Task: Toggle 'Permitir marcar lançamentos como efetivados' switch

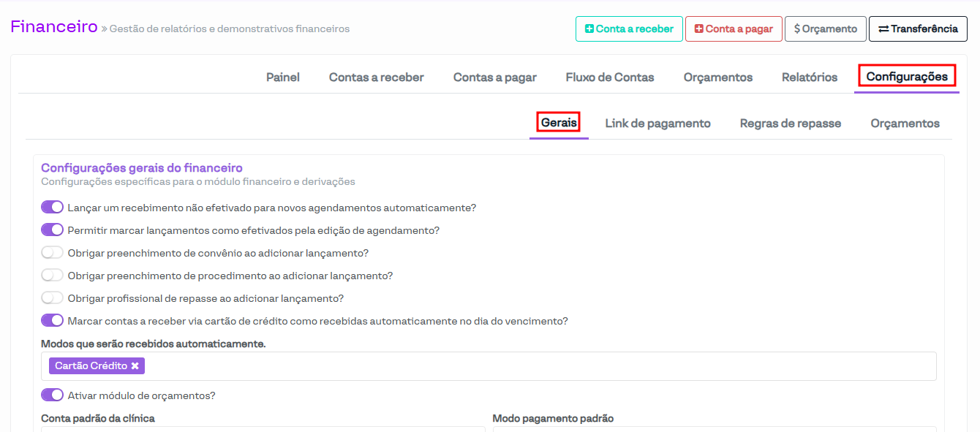Action: tap(52, 230)
